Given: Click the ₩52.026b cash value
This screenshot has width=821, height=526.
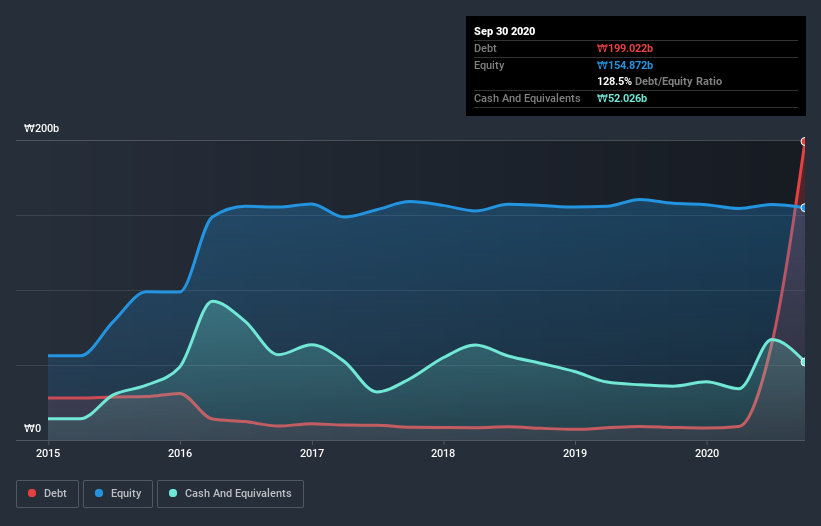Looking at the screenshot, I should [x=622, y=98].
